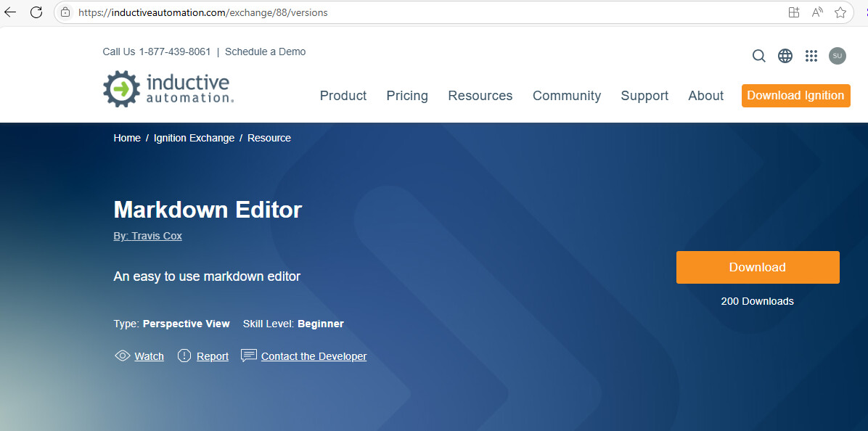The image size is (868, 431).
Task: Click the Report link text
Action: (x=213, y=356)
